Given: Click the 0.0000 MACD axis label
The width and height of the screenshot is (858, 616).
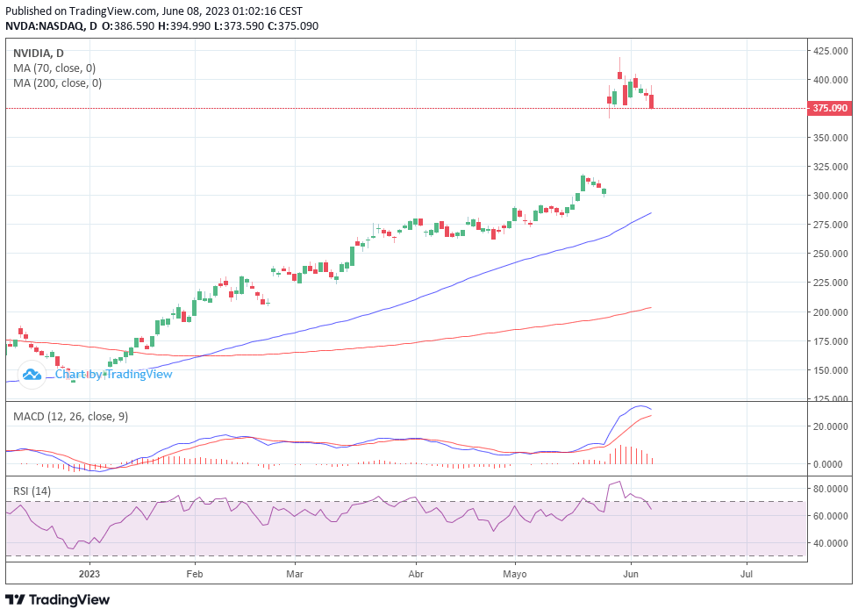Looking at the screenshot, I should click(x=827, y=464).
